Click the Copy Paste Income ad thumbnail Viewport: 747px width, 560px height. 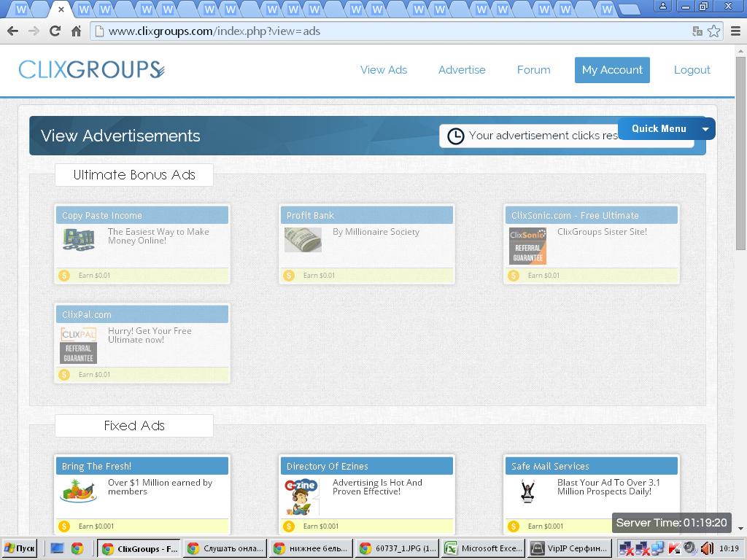click(x=79, y=239)
